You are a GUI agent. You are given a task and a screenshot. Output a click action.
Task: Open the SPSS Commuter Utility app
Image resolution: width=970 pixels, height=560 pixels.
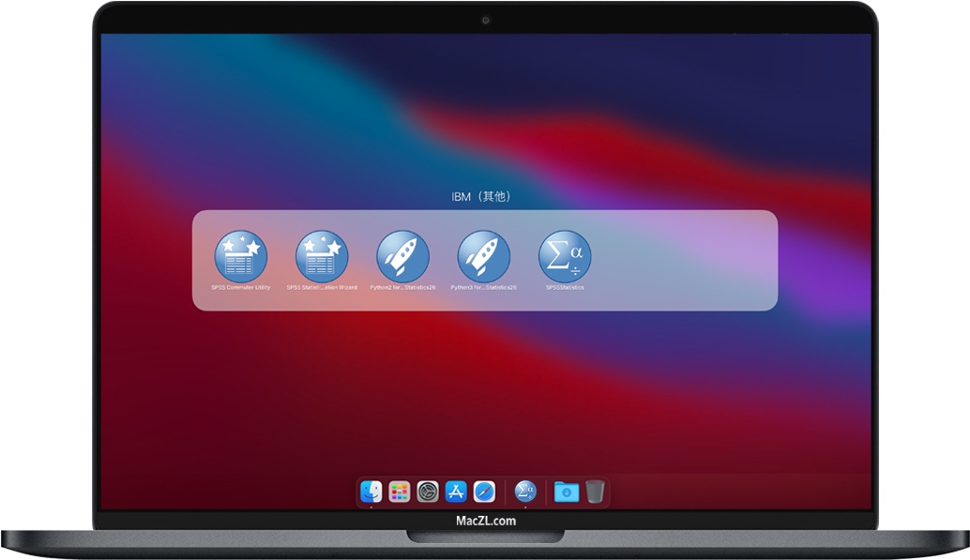[x=241, y=255]
